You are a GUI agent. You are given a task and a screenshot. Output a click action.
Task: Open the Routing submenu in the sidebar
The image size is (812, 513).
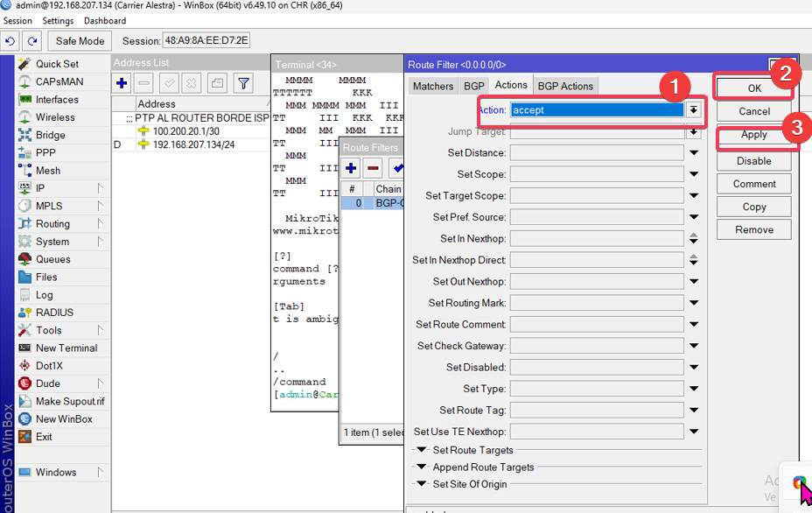click(63, 224)
